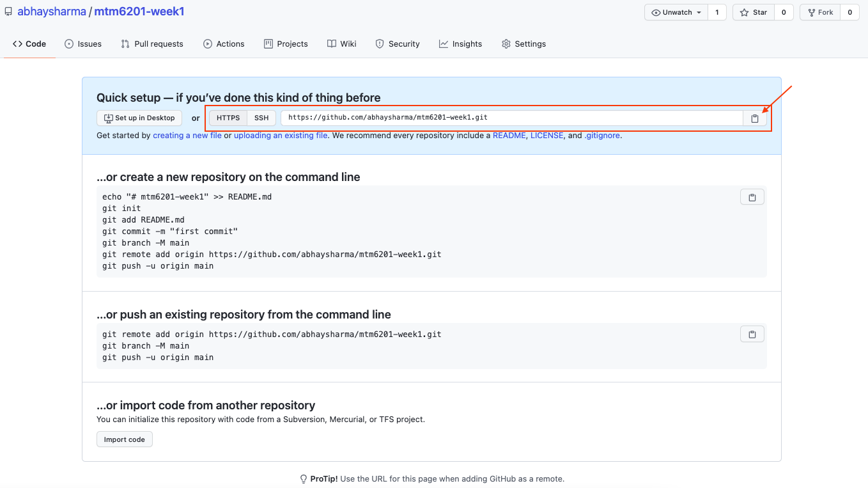Click the Import code button
The width and height of the screenshot is (868, 488).
[x=125, y=439]
